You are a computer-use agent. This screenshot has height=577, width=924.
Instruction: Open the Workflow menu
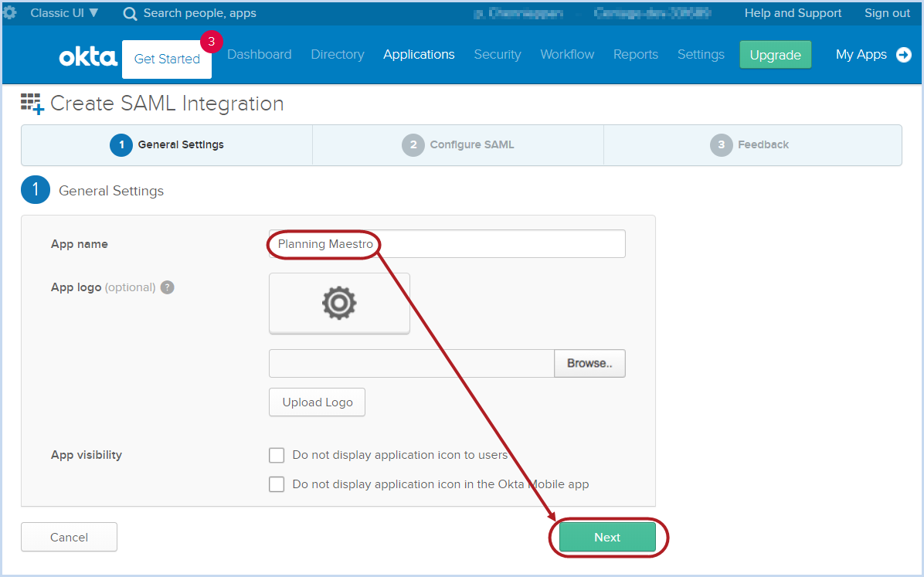click(x=568, y=54)
